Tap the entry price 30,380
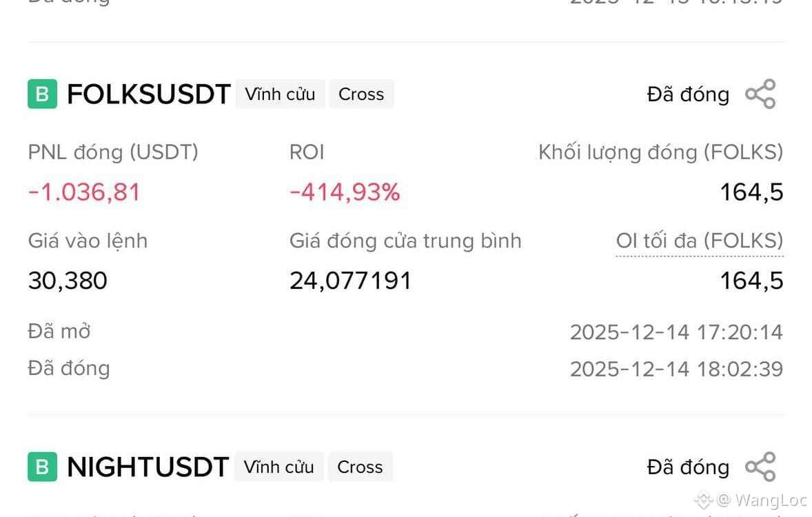Viewport: 812px width, 517px height. (68, 281)
